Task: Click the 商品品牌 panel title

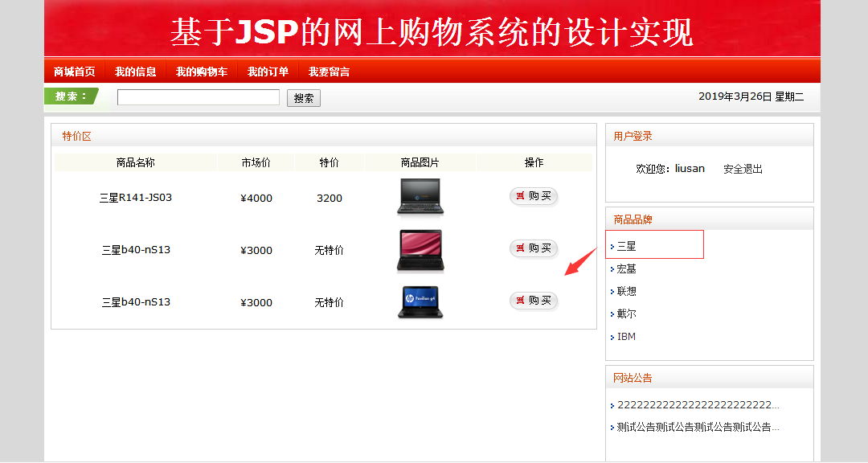Action: tap(633, 220)
